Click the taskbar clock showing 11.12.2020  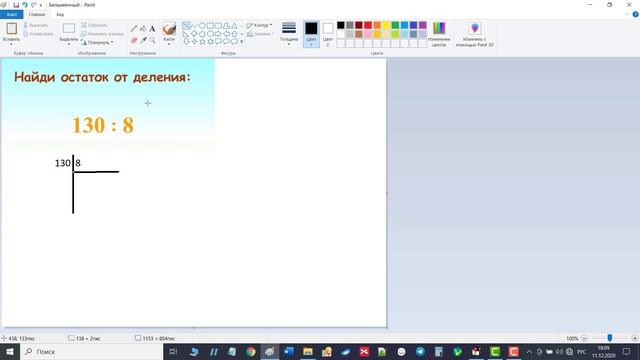coord(604,351)
